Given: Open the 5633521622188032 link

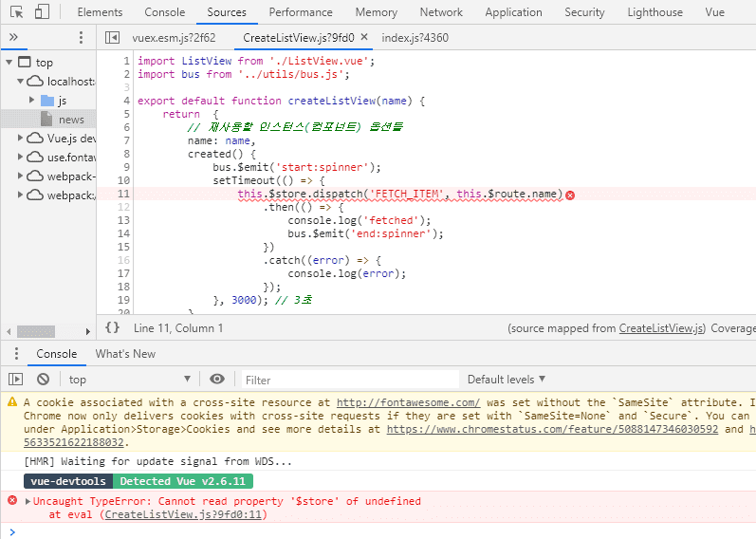Looking at the screenshot, I should pyautogui.click(x=74, y=442).
